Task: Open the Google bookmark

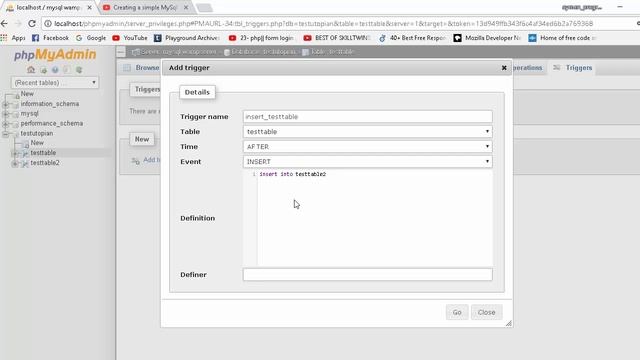Action: pyautogui.click(x=91, y=38)
